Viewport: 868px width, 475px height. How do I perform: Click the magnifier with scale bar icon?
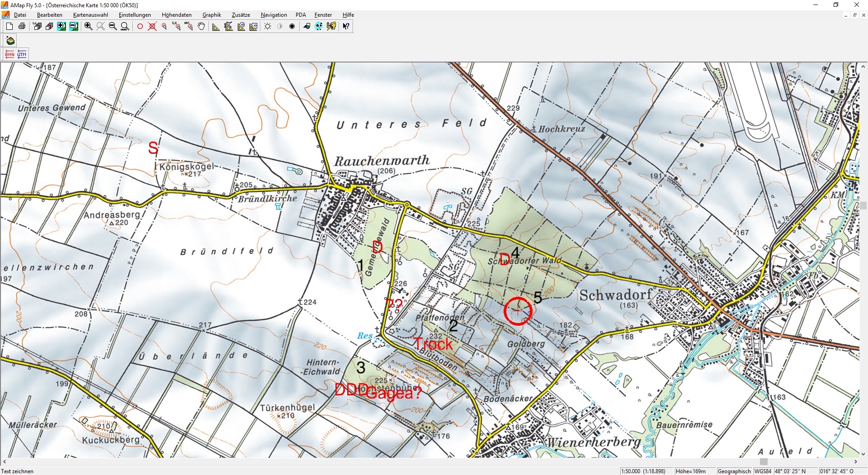pos(125,26)
